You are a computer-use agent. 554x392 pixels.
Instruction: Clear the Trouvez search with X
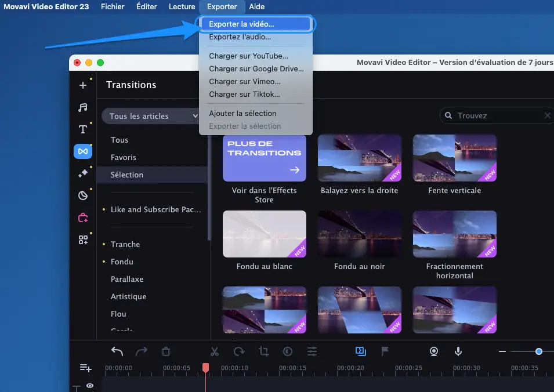pyautogui.click(x=547, y=115)
